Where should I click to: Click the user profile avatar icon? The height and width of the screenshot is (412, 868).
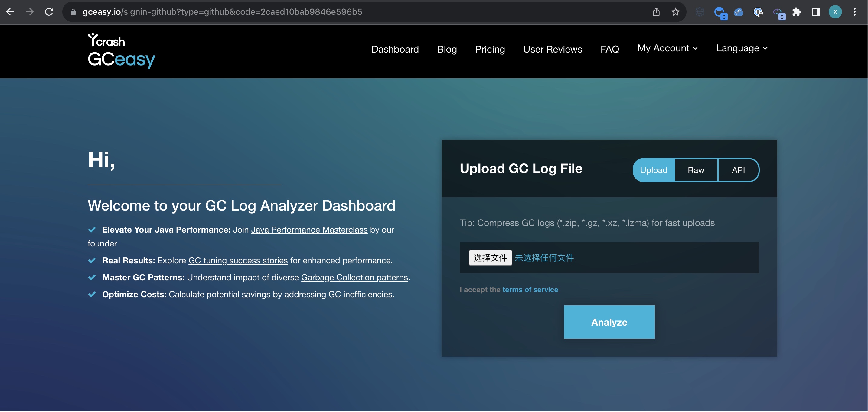tap(835, 12)
